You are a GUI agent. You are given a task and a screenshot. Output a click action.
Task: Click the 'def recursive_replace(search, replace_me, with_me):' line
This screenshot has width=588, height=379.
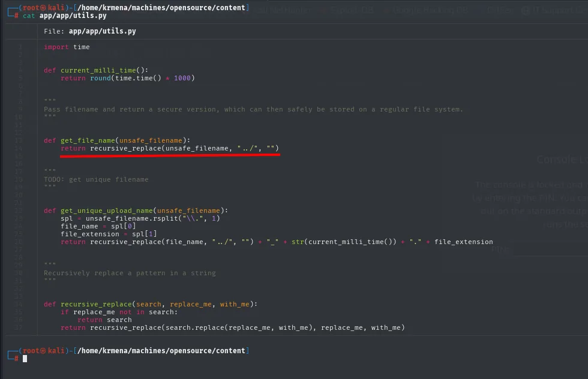[151, 304]
